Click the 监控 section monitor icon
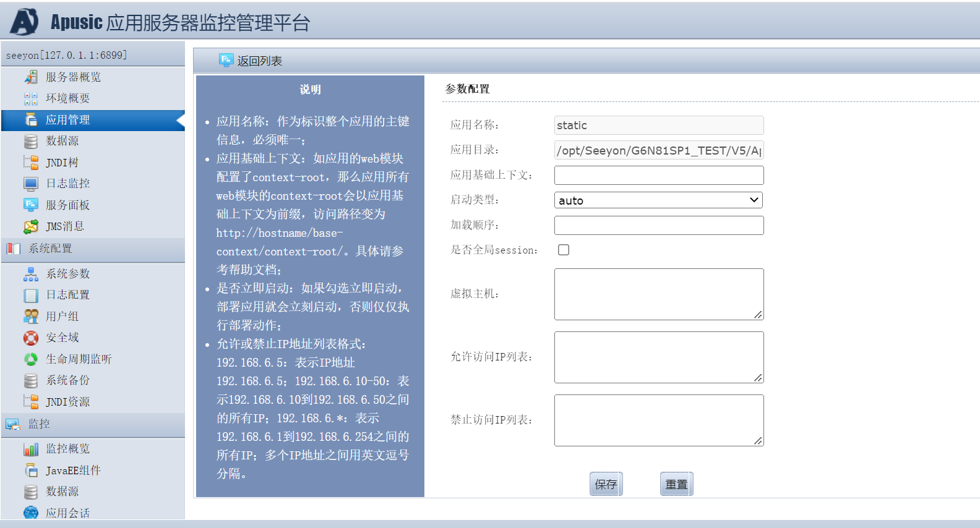This screenshot has height=528, width=980. [x=14, y=424]
